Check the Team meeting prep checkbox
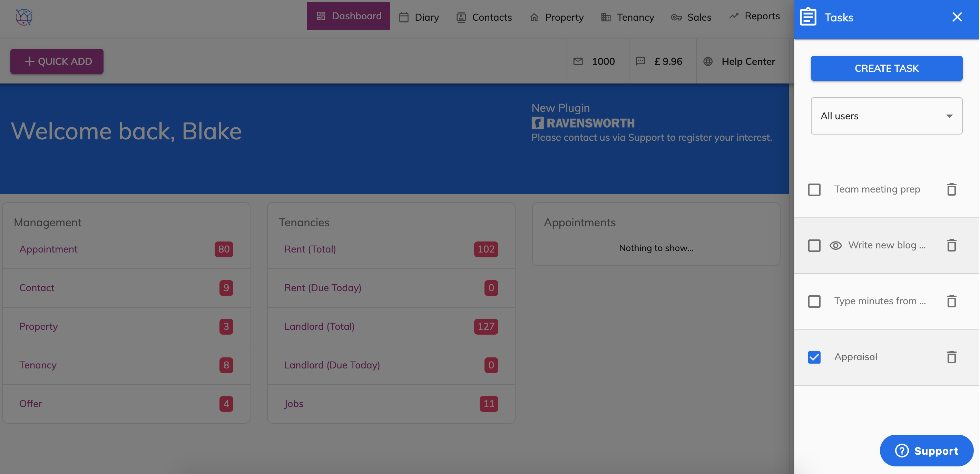 click(814, 189)
